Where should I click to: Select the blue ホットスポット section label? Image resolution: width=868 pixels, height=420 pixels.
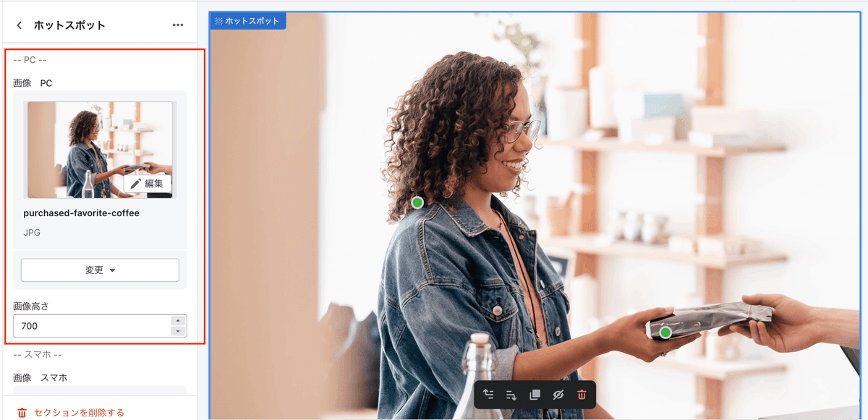247,21
